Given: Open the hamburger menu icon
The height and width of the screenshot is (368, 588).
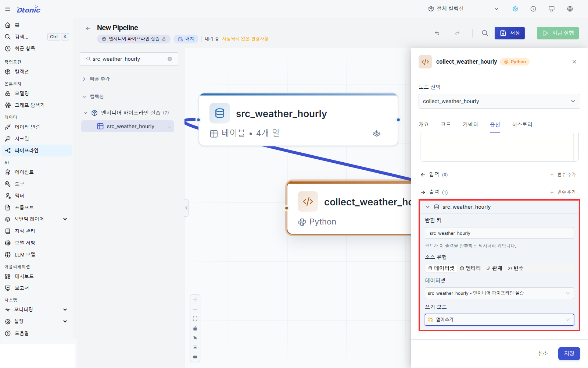Looking at the screenshot, I should (x=8, y=9).
